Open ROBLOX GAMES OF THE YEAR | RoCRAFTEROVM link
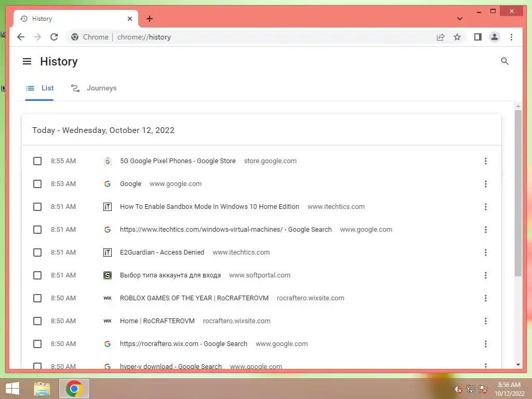The height and width of the screenshot is (399, 532). point(194,298)
